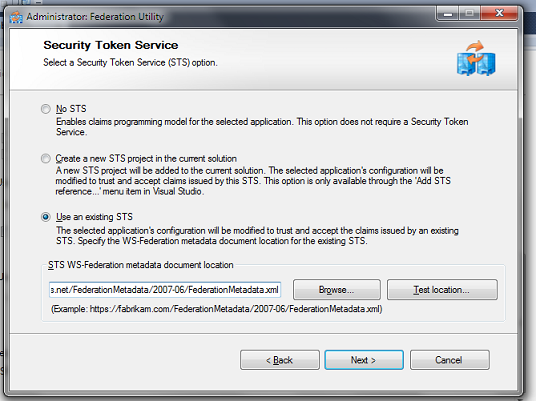Minimize the Federation Utility window
536x401 pixels.
[x=448, y=14]
